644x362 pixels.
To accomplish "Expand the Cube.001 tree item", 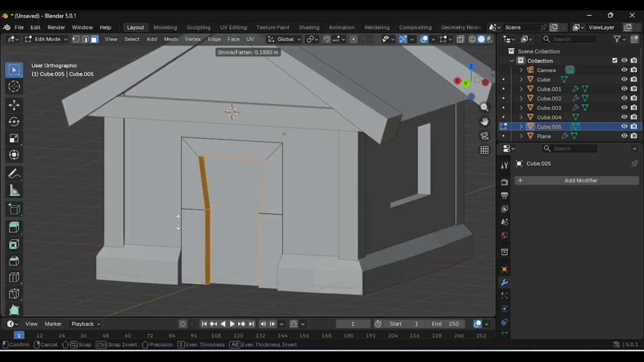I will tap(521, 89).
